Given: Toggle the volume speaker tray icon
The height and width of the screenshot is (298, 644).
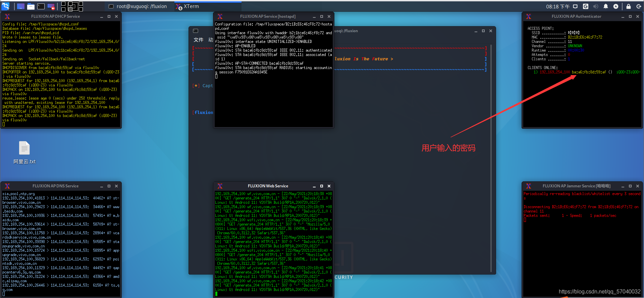Looking at the screenshot, I should pyautogui.click(x=596, y=6).
